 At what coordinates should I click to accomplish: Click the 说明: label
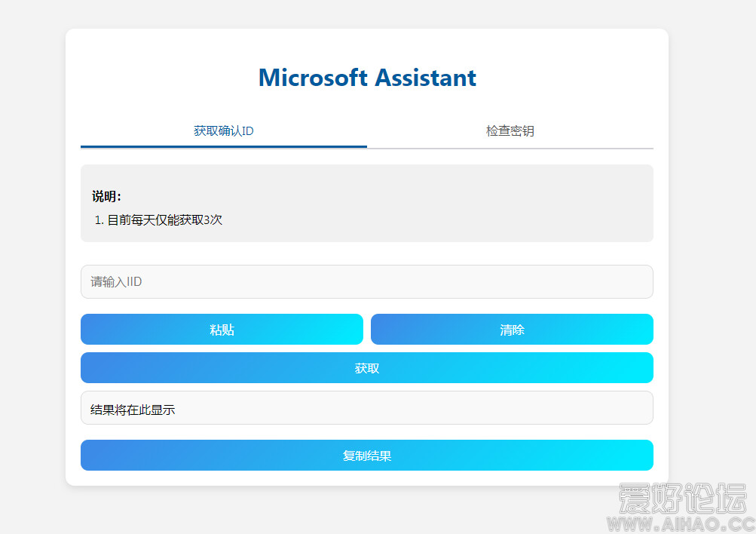[106, 196]
